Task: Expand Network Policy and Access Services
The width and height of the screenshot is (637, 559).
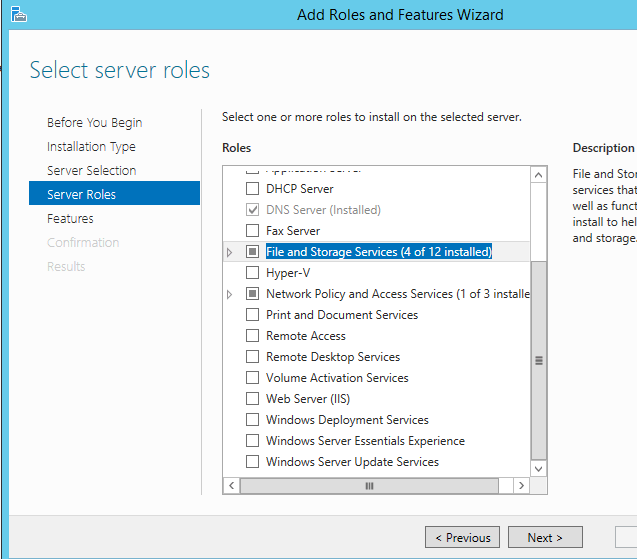Action: click(230, 294)
